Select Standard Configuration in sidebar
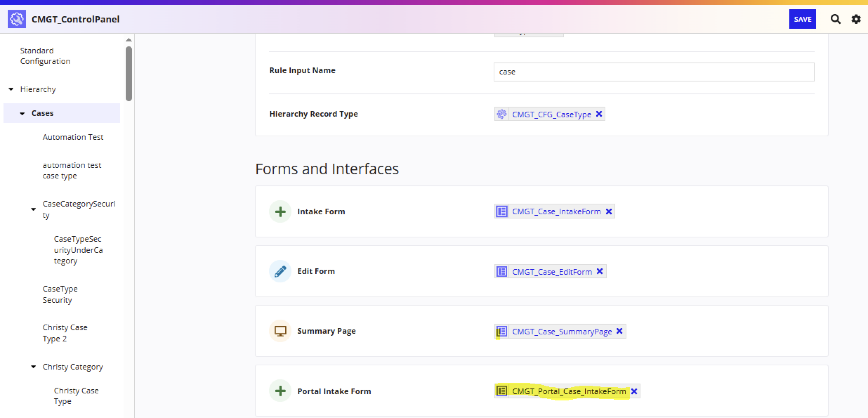 click(x=45, y=56)
